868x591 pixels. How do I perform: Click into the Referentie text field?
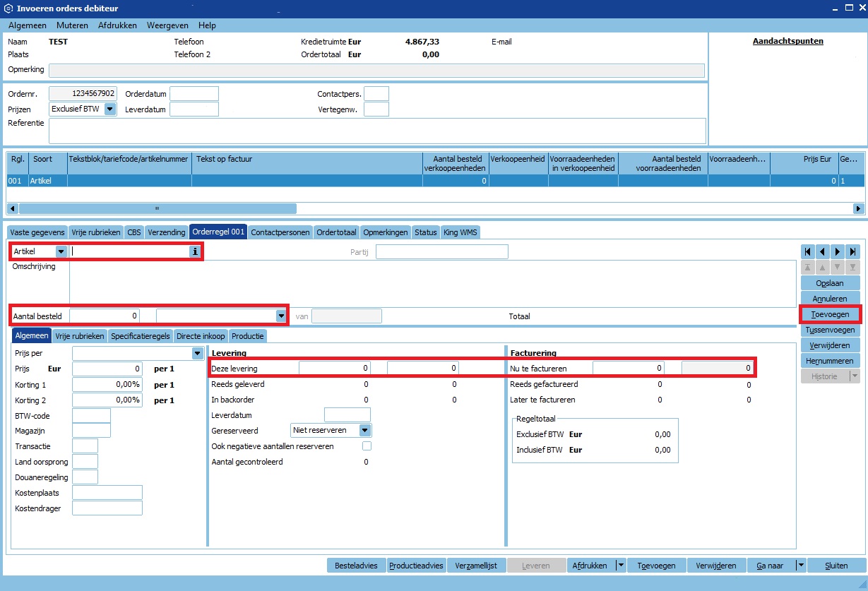pos(376,131)
